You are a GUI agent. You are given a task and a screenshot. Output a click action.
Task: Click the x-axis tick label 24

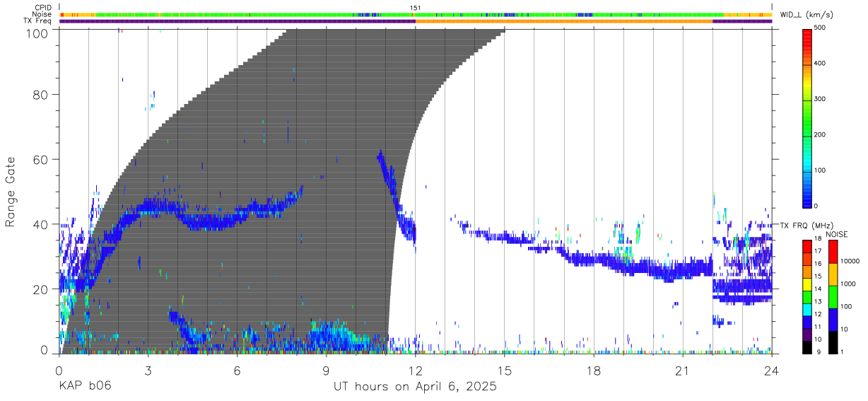pos(771,371)
